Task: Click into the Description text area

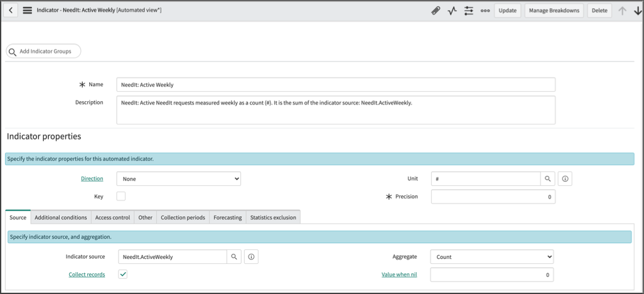Action: point(336,110)
